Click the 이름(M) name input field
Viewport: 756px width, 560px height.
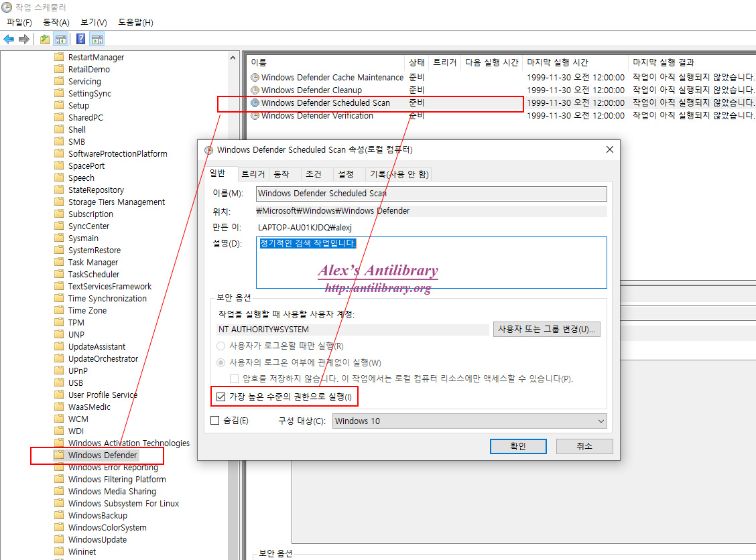[x=432, y=193]
